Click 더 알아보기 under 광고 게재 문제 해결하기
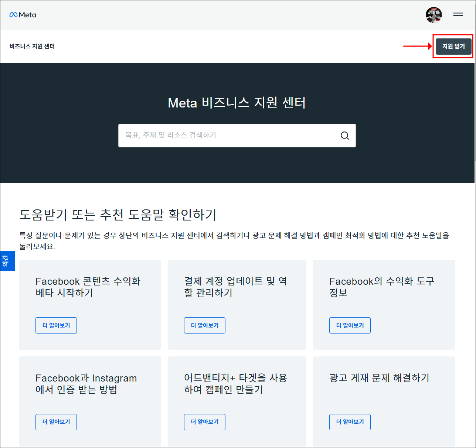476x448 pixels. tap(350, 422)
